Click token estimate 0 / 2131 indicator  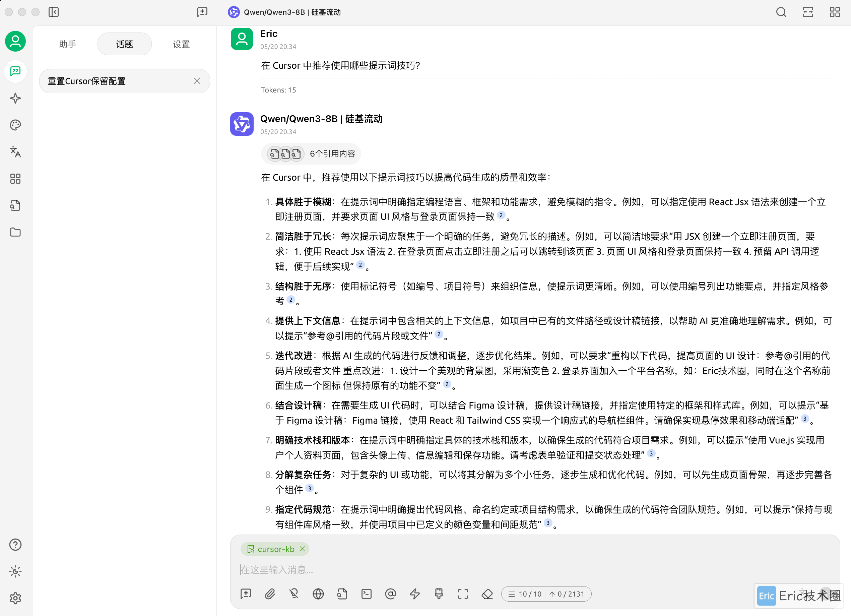(x=567, y=594)
